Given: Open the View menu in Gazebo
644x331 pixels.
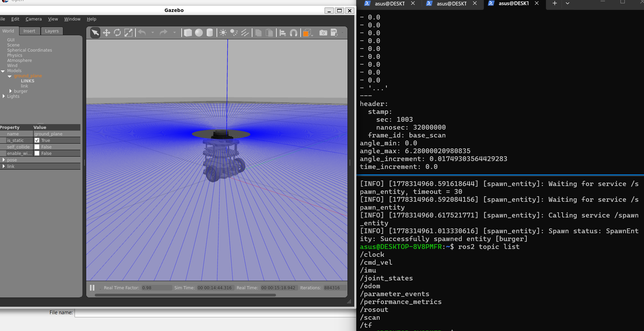Looking at the screenshot, I should [x=53, y=19].
